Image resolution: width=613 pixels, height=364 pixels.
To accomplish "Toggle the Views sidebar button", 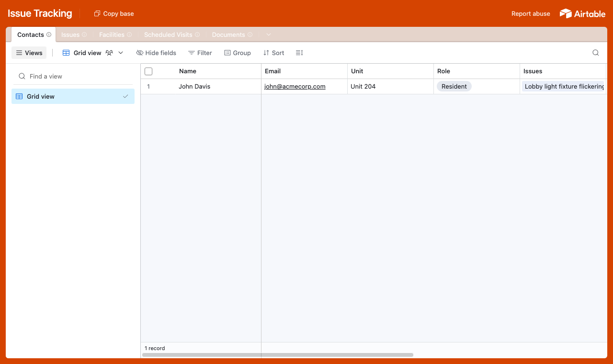I will (x=29, y=53).
